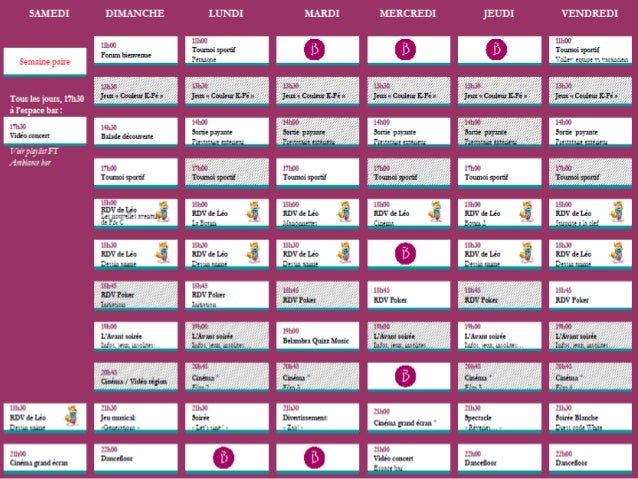Click Léo mascot in Dimanche 18h00 cell
Viewport: 638px width, 479px height.
(163, 212)
